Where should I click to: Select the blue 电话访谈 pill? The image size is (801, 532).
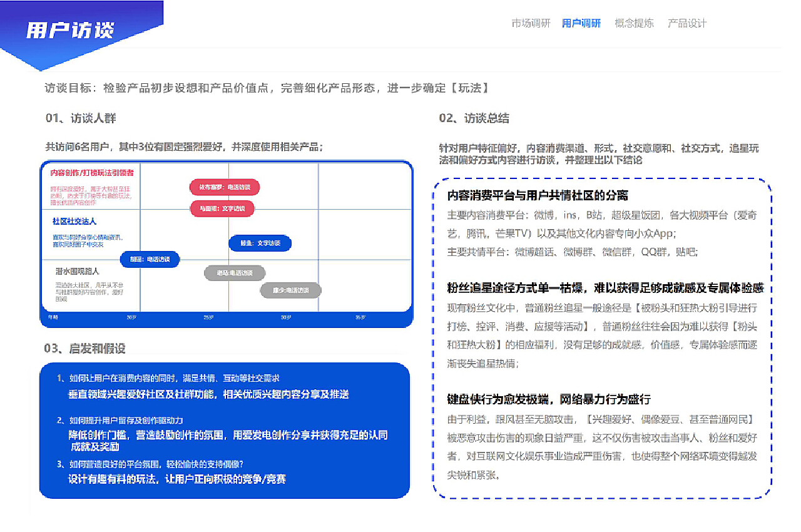(x=150, y=258)
